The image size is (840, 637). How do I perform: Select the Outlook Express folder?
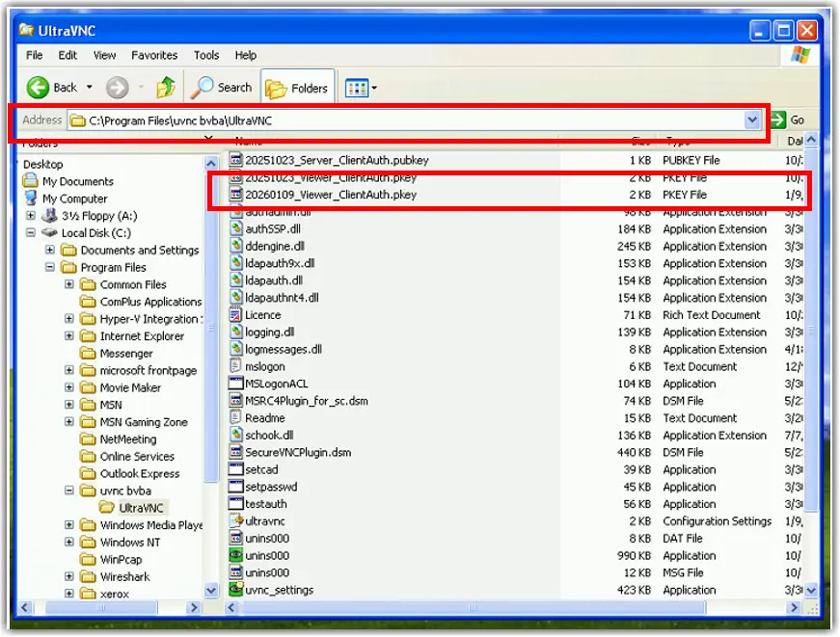[130, 473]
